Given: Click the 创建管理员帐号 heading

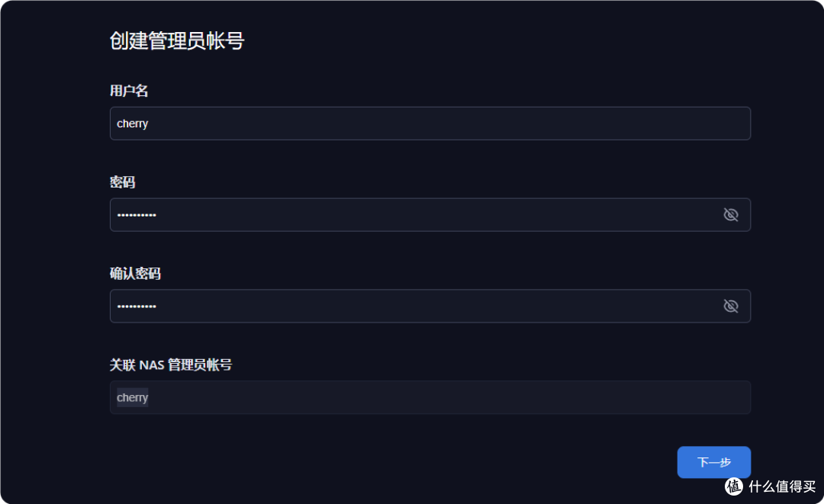Looking at the screenshot, I should [176, 41].
